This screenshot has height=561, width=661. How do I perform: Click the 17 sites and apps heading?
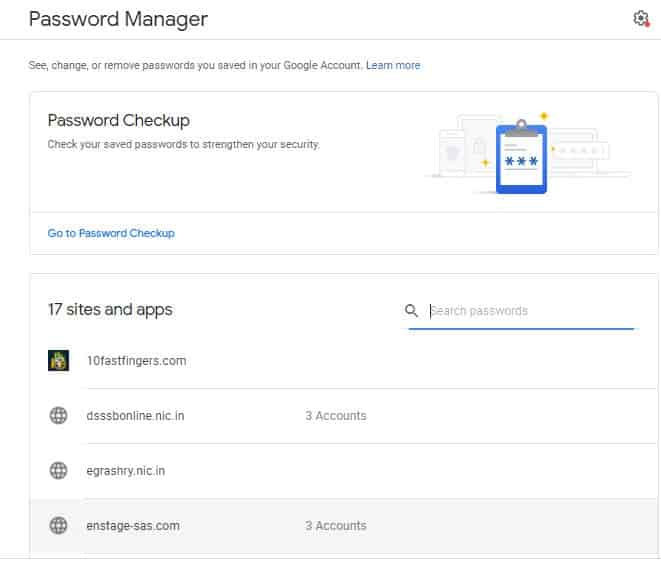click(x=110, y=309)
